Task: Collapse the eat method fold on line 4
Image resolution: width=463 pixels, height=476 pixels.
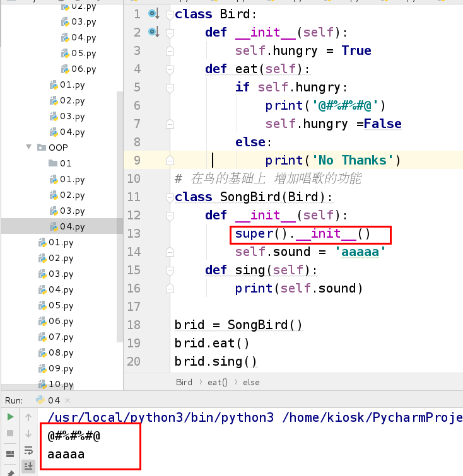Action: pos(170,69)
